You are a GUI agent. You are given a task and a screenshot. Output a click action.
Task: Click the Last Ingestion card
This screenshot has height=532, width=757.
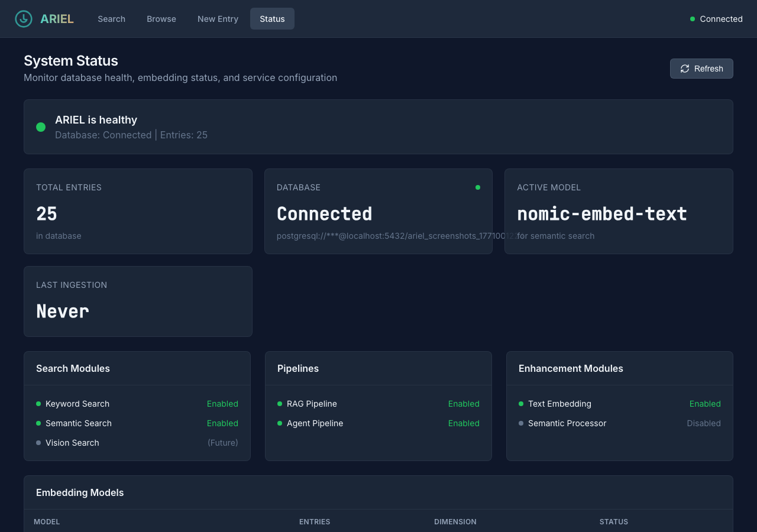138,301
